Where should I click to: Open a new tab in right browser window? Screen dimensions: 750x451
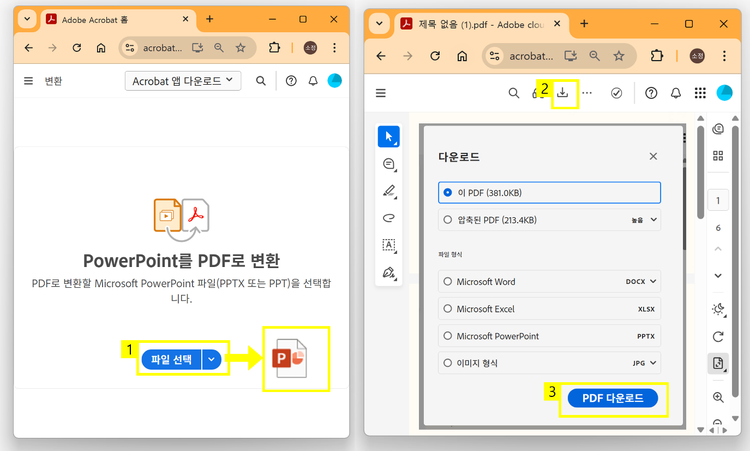(x=584, y=23)
